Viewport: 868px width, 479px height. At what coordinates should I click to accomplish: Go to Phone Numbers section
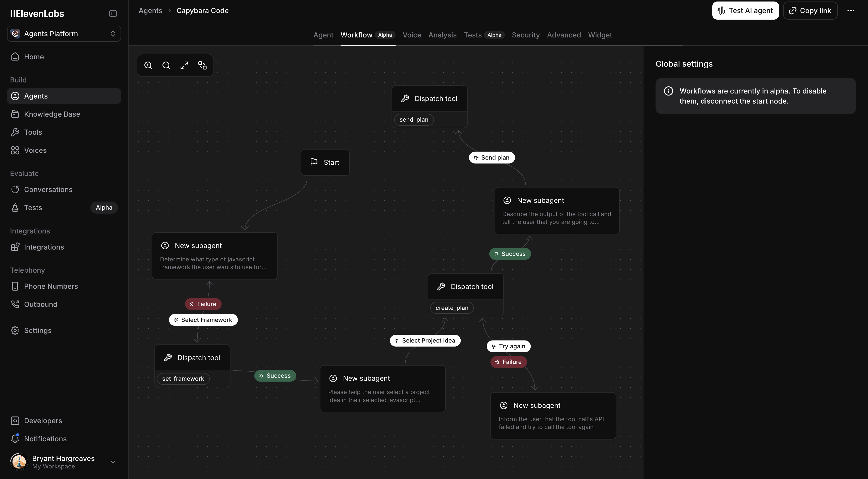[x=51, y=286]
